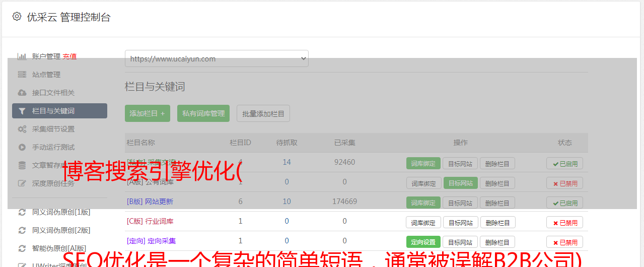Viewport: 644px width, 267px height.
Task: Open the https://www.ucaiyun.com site dropdown
Action: (217, 58)
